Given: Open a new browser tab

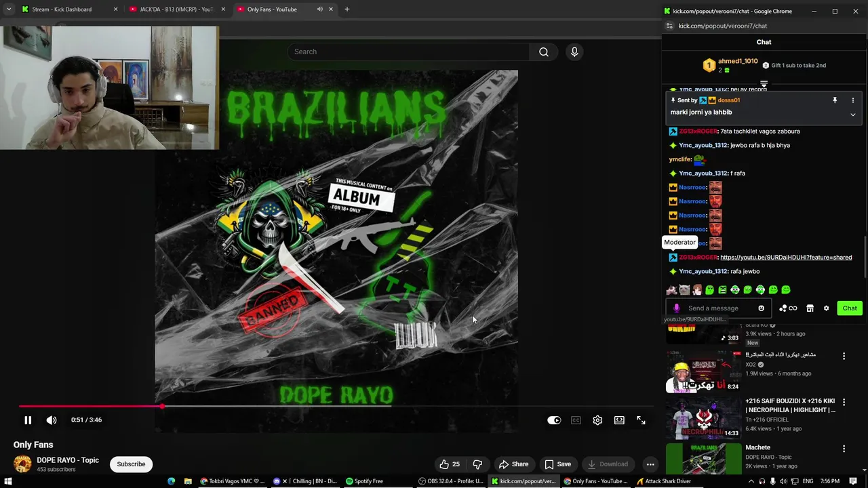Looking at the screenshot, I should click(347, 9).
